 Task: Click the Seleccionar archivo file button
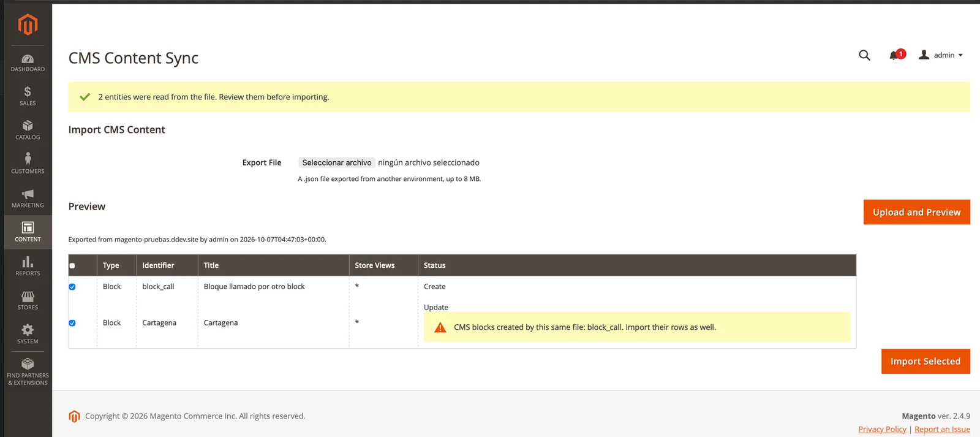click(x=337, y=162)
